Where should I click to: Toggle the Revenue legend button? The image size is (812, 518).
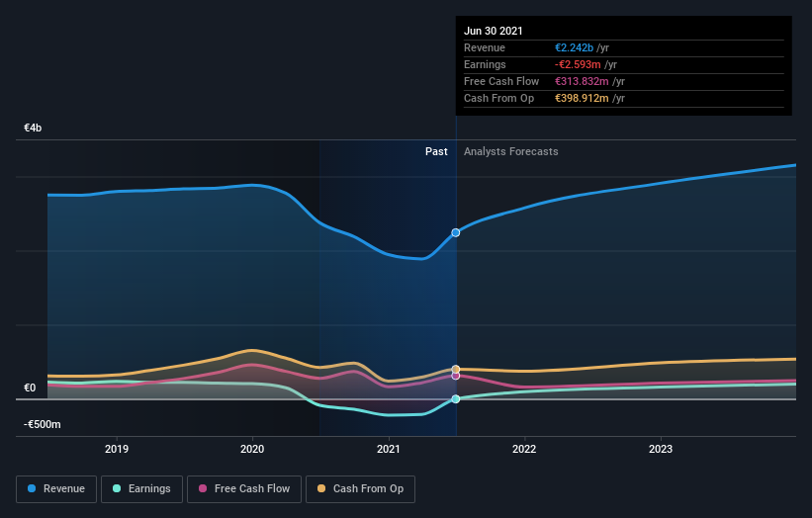click(56, 489)
